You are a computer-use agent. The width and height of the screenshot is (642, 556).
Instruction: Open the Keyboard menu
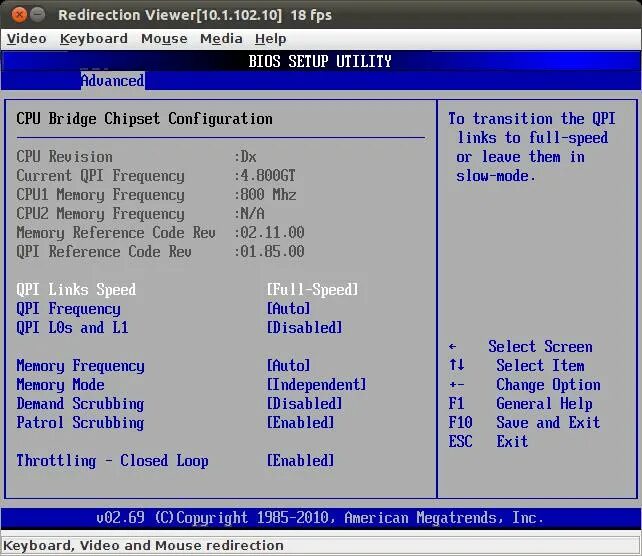(94, 39)
